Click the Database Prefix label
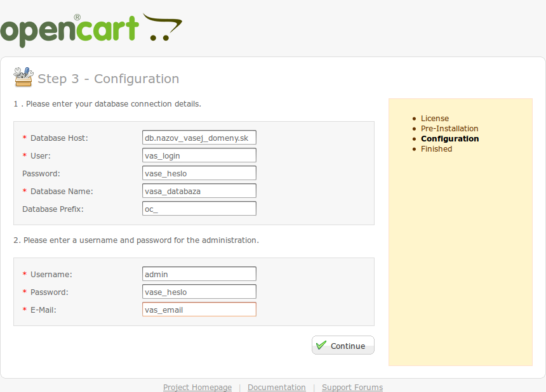This screenshot has width=546, height=392. [53, 209]
